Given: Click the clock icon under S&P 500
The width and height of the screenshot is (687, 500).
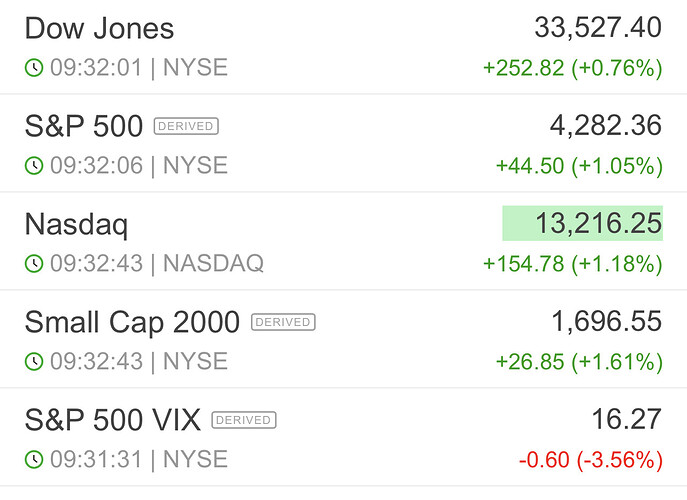Looking at the screenshot, I should [34, 165].
